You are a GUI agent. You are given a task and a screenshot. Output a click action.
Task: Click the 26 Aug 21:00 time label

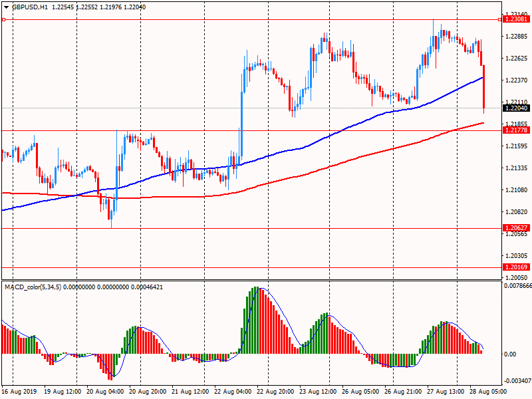tap(403, 392)
